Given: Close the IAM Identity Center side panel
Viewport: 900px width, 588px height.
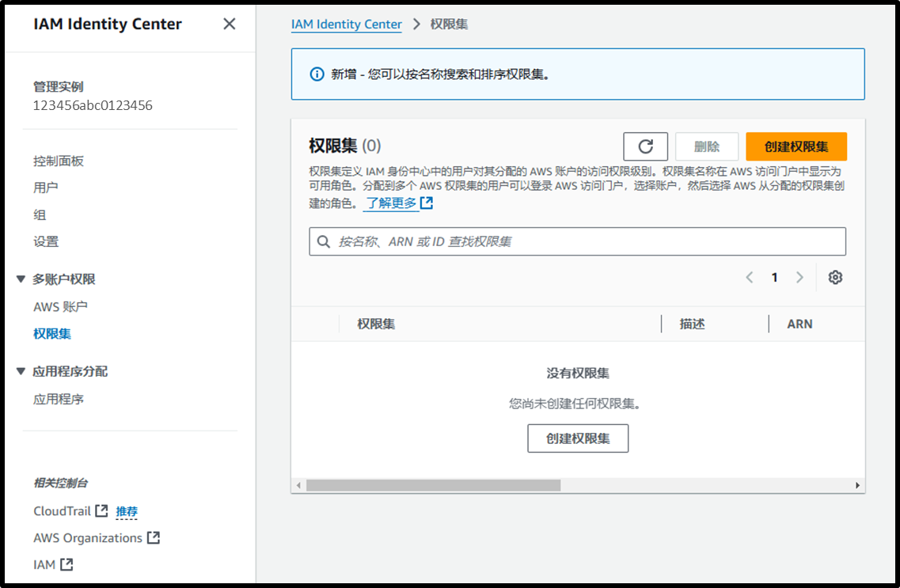Looking at the screenshot, I should point(229,24).
